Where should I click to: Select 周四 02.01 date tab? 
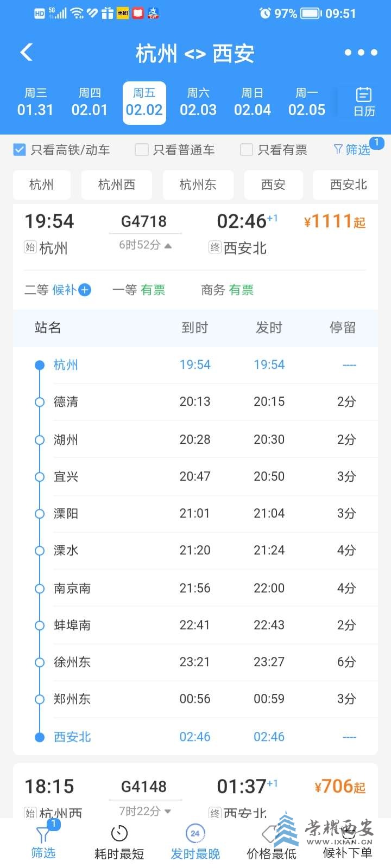pos(90,103)
